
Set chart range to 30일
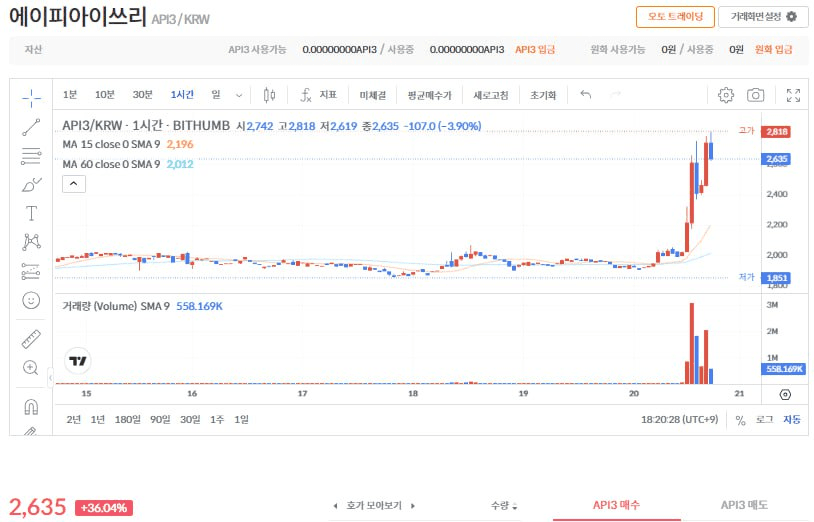point(190,419)
